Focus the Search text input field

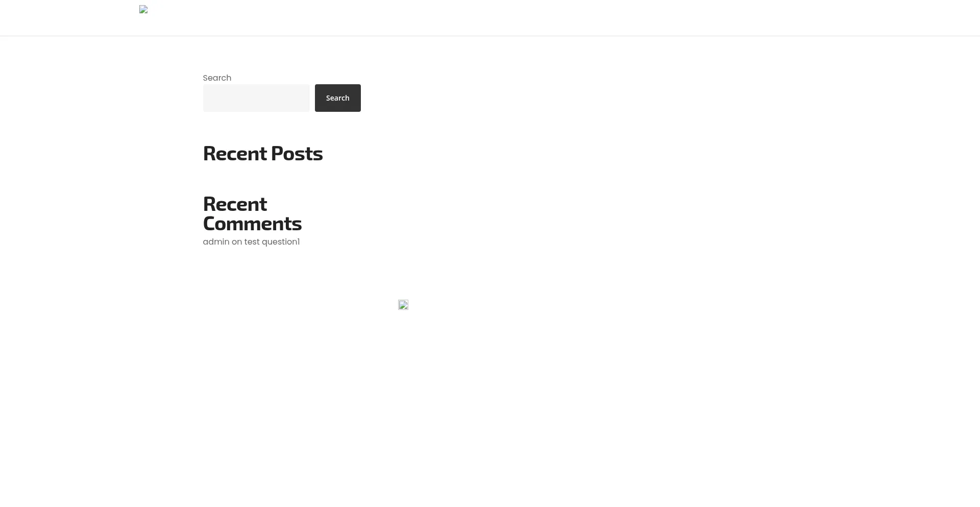(x=256, y=98)
